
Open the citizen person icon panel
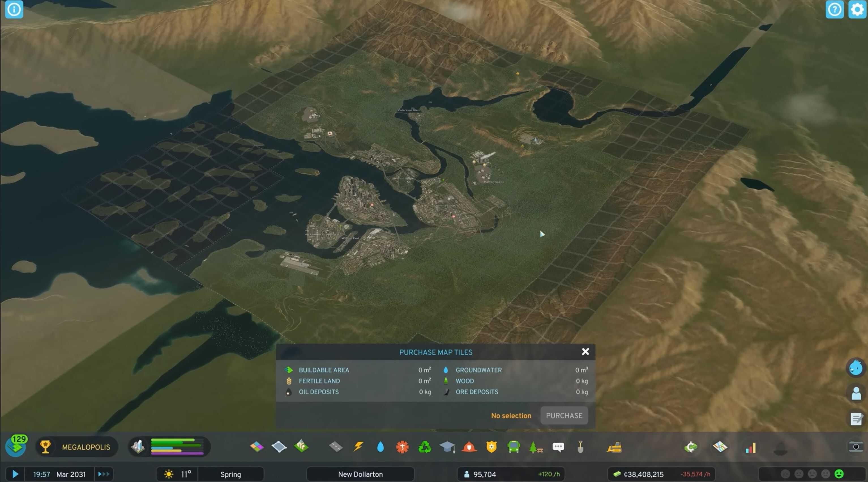(856, 393)
